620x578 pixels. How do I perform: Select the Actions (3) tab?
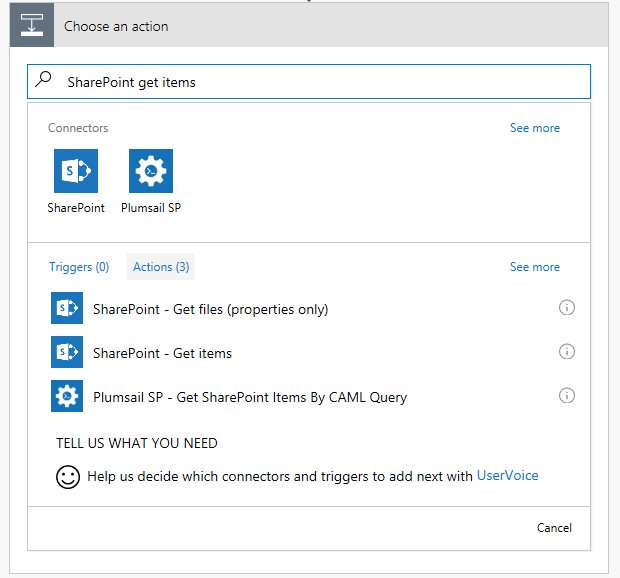[x=161, y=267]
